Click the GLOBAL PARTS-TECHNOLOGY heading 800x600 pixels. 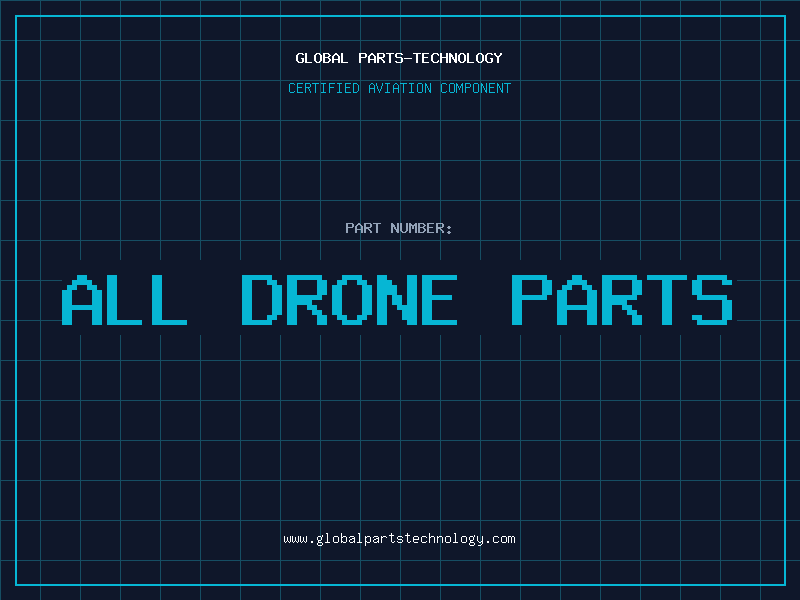coord(399,58)
